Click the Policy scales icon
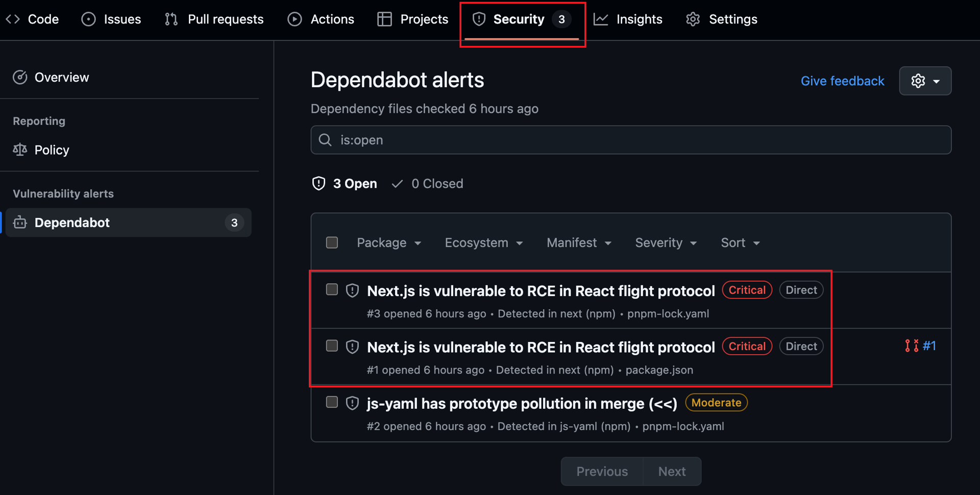The height and width of the screenshot is (495, 980). point(20,150)
